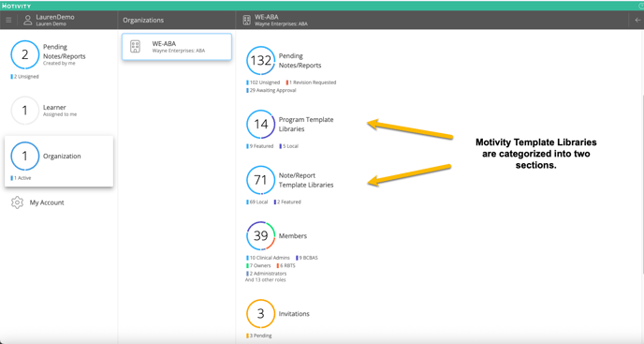644x344 pixels.
Task: Open the 3 Invitations circle
Action: tap(260, 314)
